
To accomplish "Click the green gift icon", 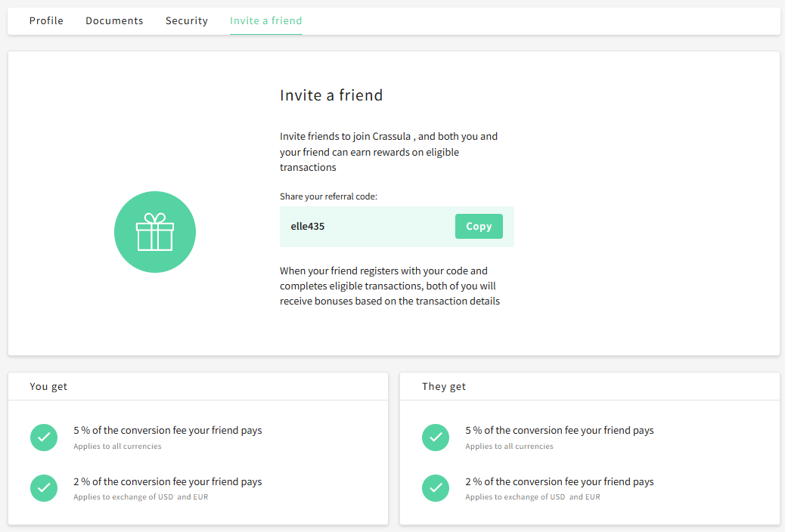I will point(154,231).
